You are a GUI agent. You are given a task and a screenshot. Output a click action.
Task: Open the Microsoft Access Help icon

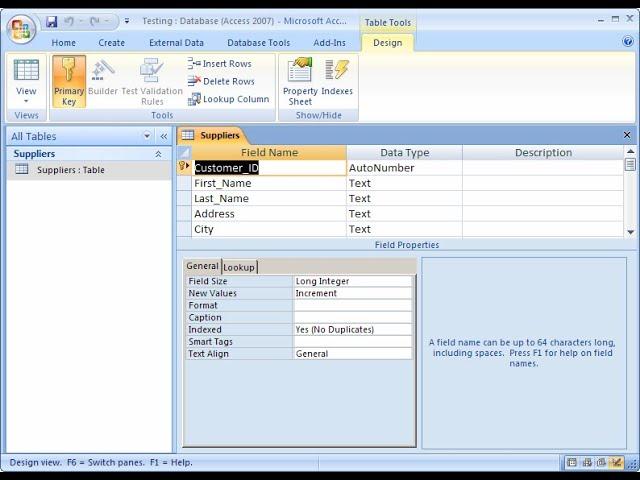pyautogui.click(x=628, y=42)
